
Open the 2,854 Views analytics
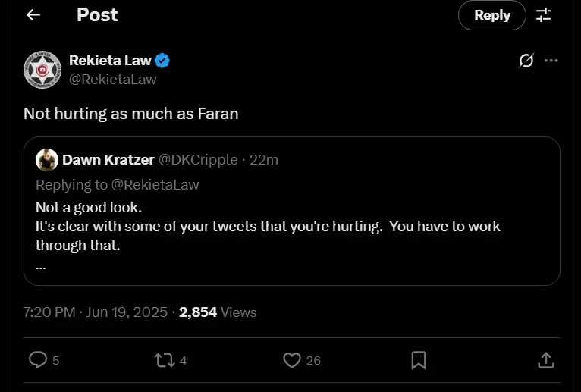tap(218, 312)
